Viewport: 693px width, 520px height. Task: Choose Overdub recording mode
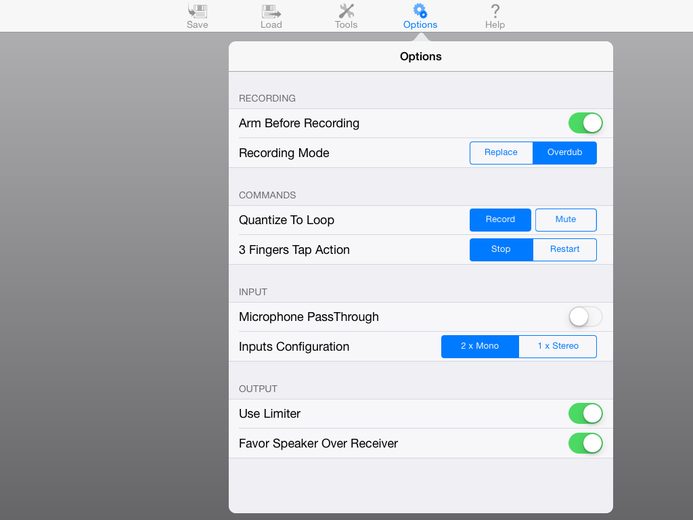565,153
